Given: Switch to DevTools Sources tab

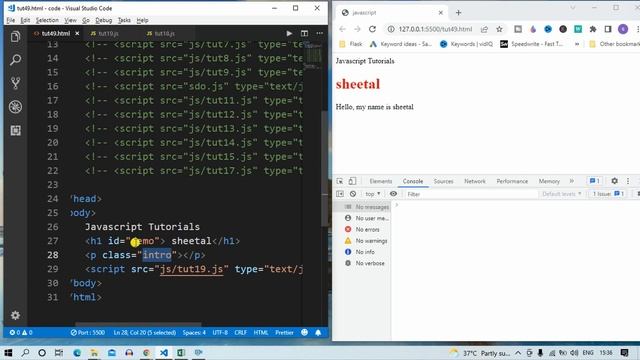Looking at the screenshot, I should (x=443, y=181).
